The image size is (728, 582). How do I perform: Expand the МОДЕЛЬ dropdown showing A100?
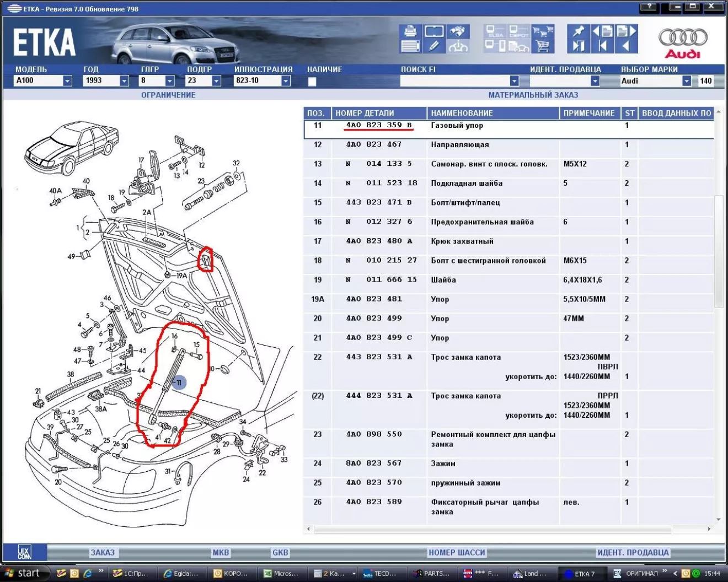coord(67,81)
